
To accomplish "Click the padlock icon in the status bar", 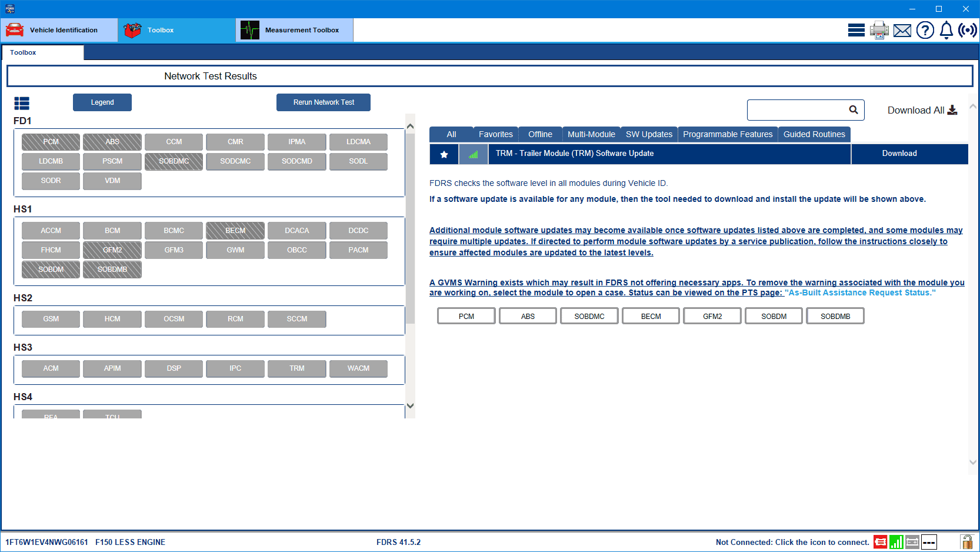I will [968, 542].
